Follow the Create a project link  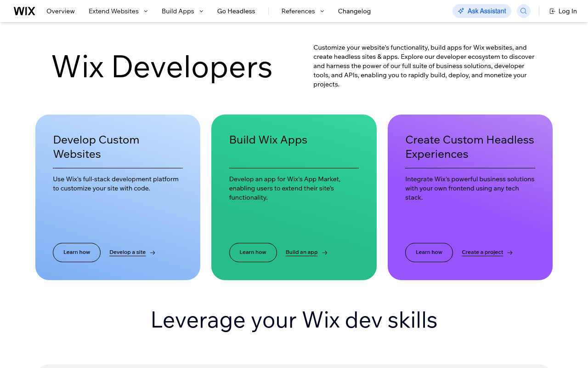pyautogui.click(x=482, y=253)
